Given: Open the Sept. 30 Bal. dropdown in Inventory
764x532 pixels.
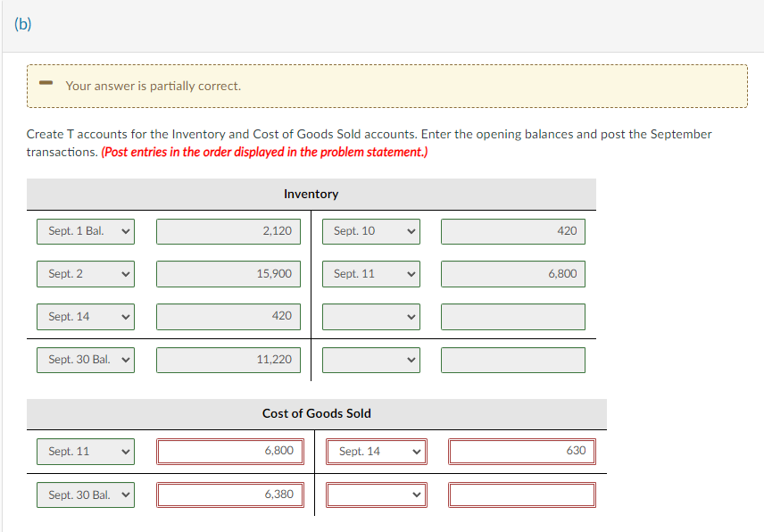Looking at the screenshot, I should (85, 359).
